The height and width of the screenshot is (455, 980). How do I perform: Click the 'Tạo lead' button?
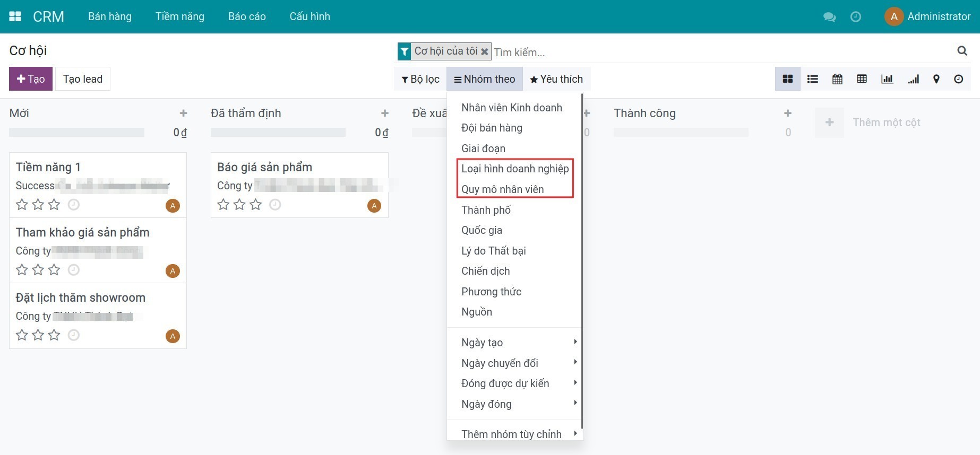pos(83,79)
